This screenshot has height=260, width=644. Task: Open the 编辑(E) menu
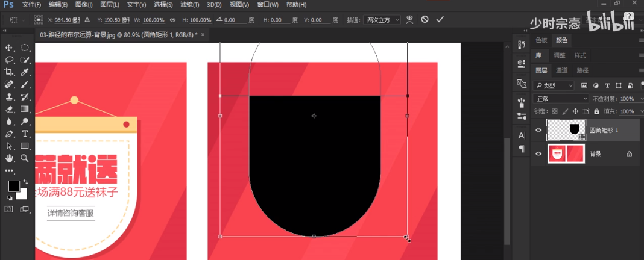(x=58, y=5)
